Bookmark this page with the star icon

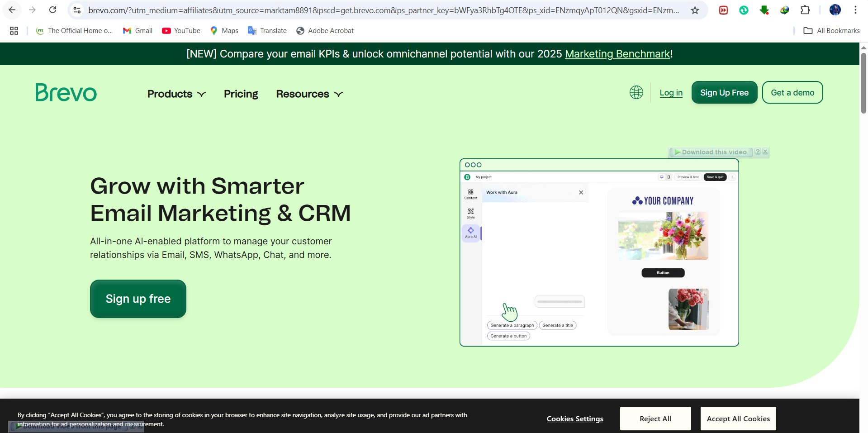(695, 10)
